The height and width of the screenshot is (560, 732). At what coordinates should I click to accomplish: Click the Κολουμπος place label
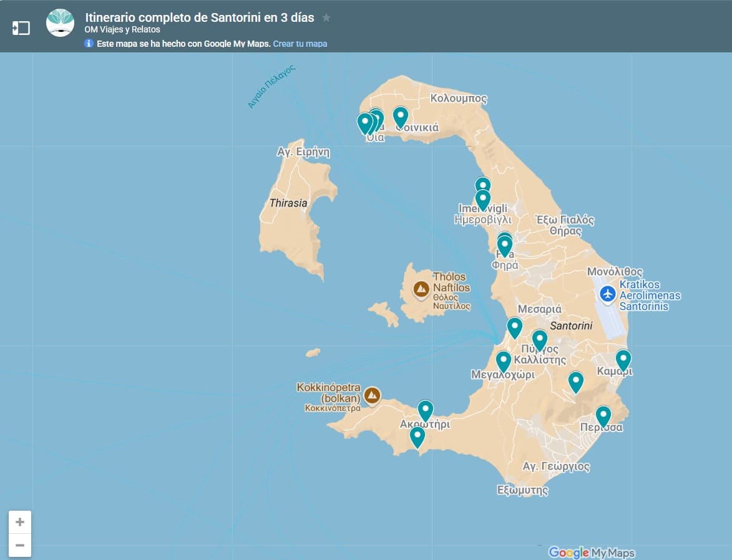pos(459,99)
